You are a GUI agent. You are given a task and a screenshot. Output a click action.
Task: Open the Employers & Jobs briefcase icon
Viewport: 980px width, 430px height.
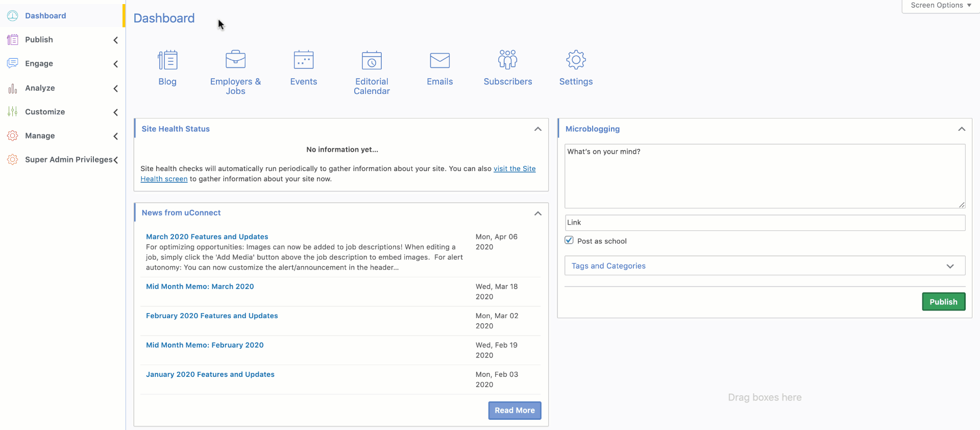point(235,60)
